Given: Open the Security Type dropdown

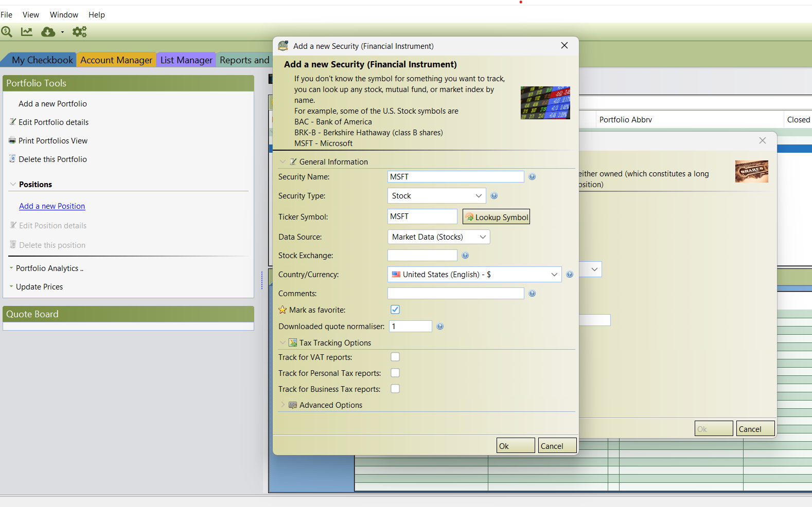Looking at the screenshot, I should pos(436,196).
